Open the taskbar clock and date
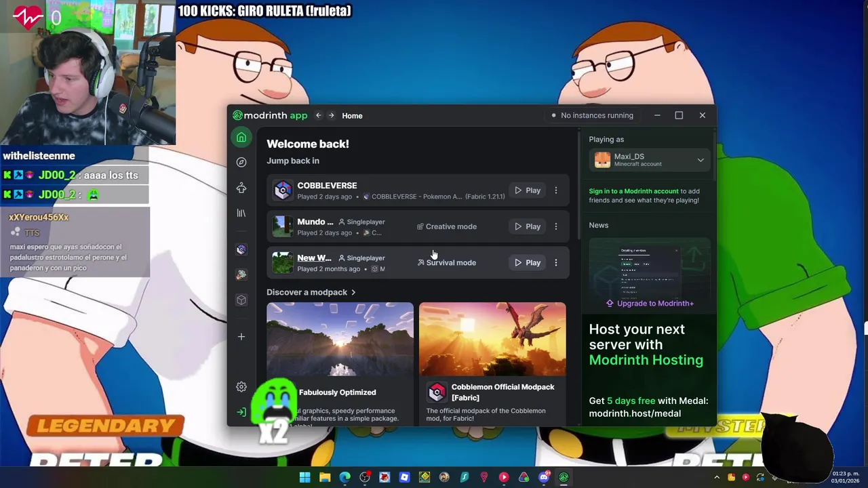This screenshot has height=488, width=868. [846, 477]
